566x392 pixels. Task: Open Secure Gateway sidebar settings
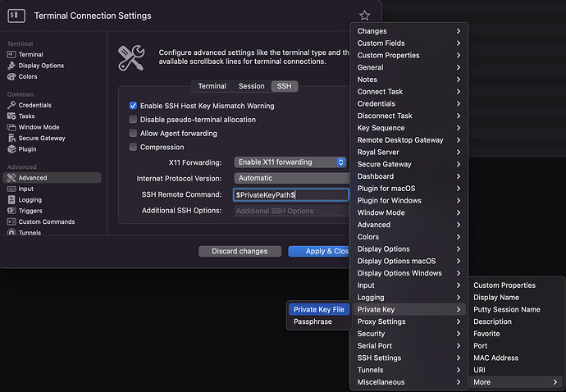[42, 139]
